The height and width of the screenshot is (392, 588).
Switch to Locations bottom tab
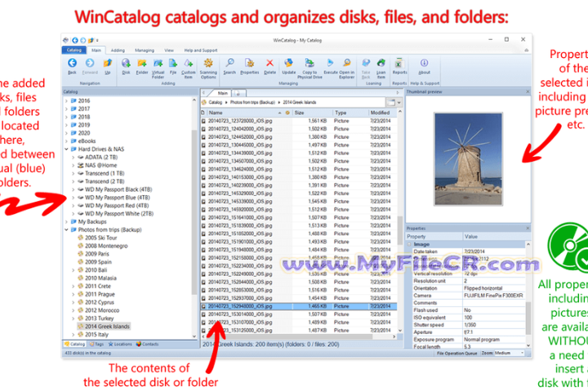120,344
